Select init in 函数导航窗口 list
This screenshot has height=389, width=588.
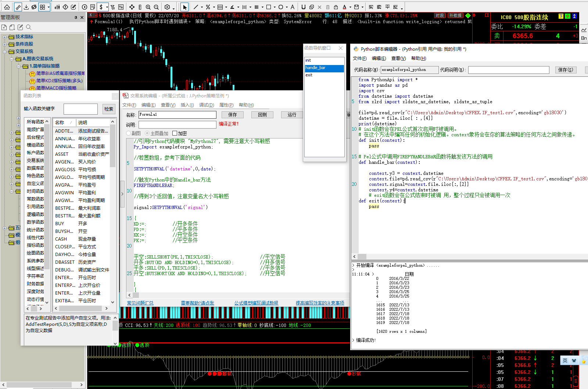point(325,61)
